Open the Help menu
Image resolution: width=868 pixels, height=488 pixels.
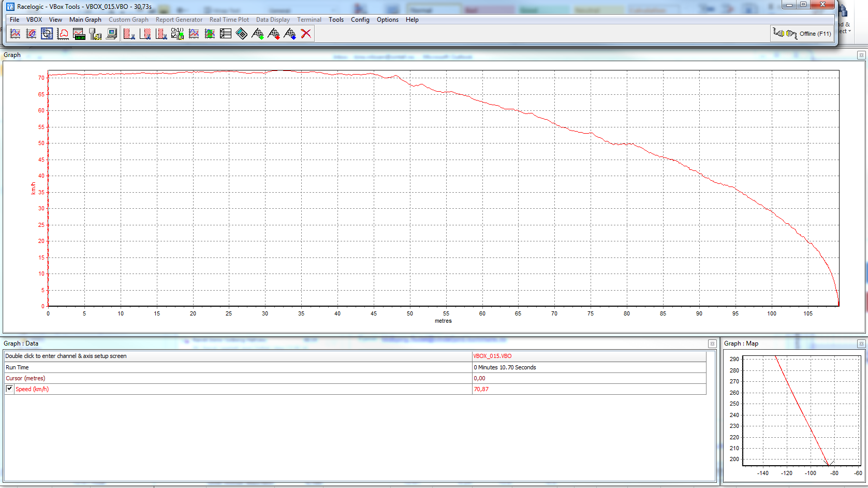(x=412, y=20)
